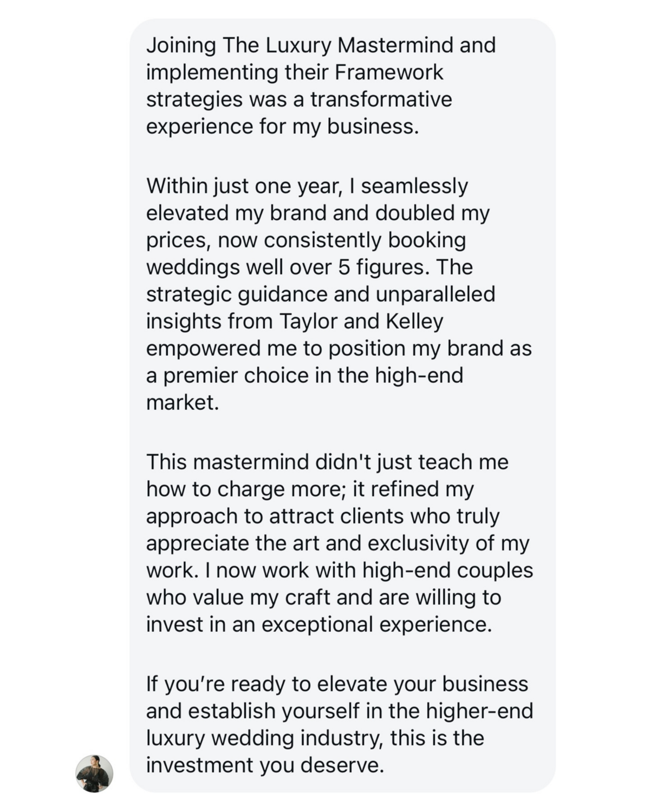Select the line 'strategic guidance and unparalleled'
This screenshot has width=650, height=812.
coord(321,294)
